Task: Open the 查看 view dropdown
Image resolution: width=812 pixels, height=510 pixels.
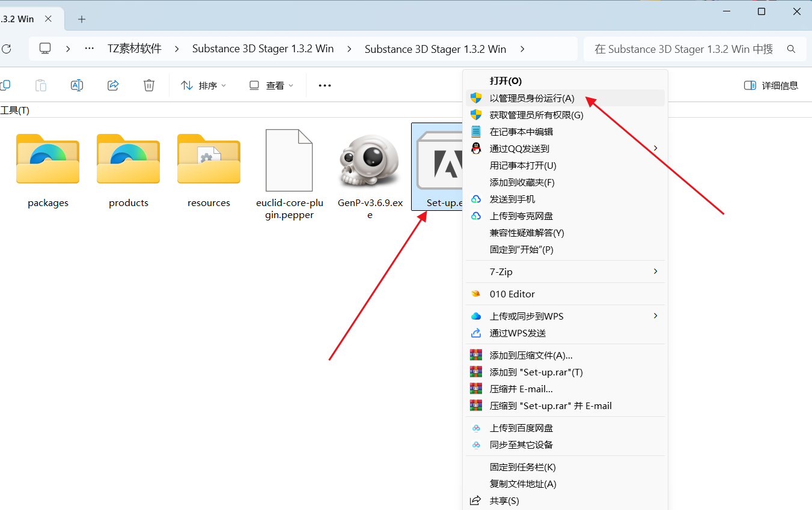Action: click(272, 85)
